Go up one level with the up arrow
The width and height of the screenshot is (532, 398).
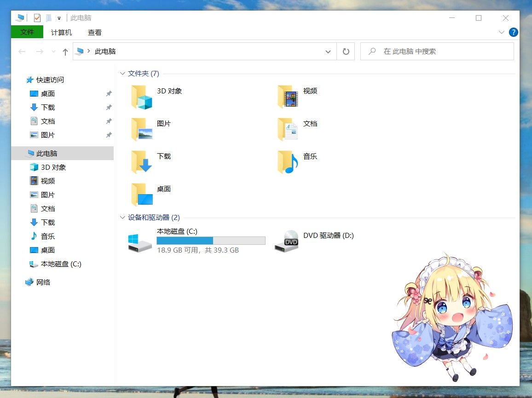[x=65, y=52]
